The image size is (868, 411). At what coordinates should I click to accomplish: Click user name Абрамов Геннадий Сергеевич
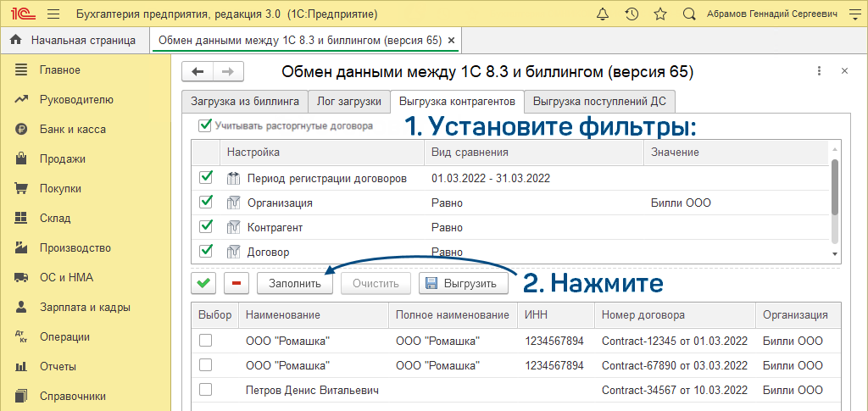tap(772, 14)
